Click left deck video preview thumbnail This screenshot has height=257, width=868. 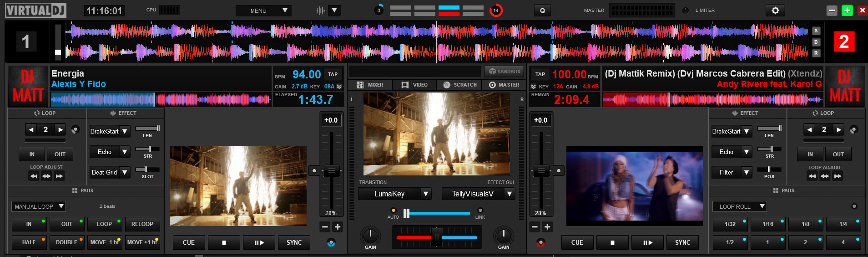(x=238, y=186)
